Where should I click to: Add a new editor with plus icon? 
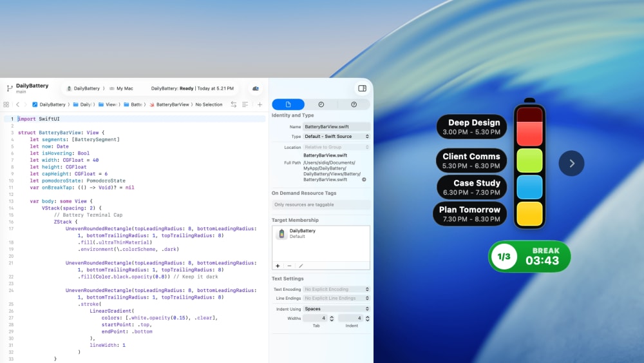click(x=260, y=104)
